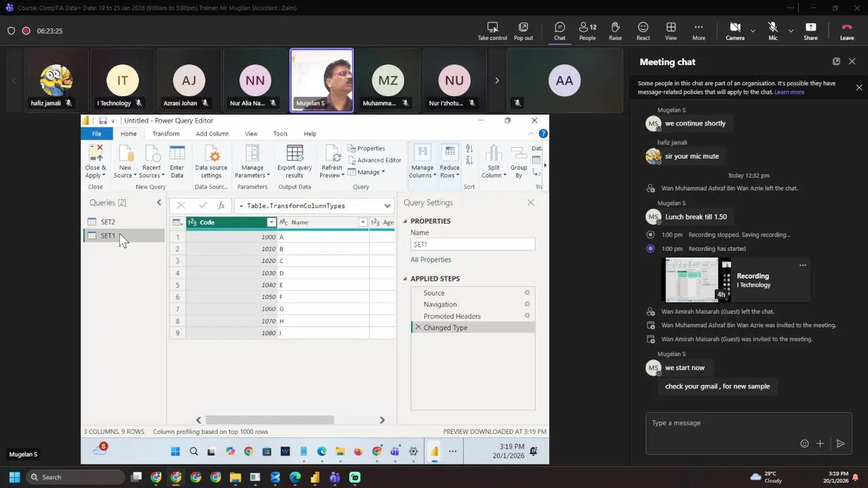Switch to the View tab
This screenshot has width=868, height=488.
pyautogui.click(x=251, y=134)
